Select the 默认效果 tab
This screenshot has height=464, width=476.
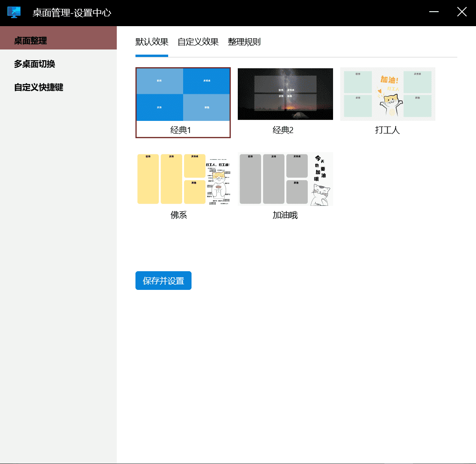tap(152, 42)
